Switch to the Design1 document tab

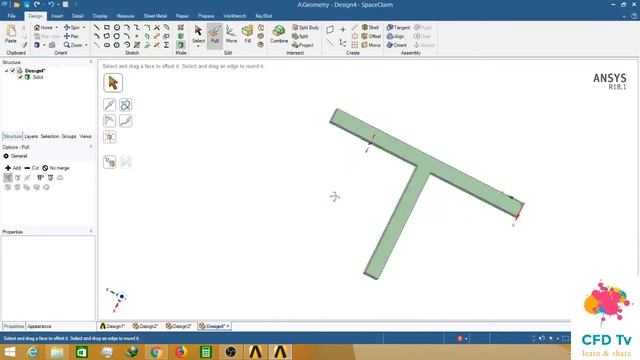click(x=112, y=326)
